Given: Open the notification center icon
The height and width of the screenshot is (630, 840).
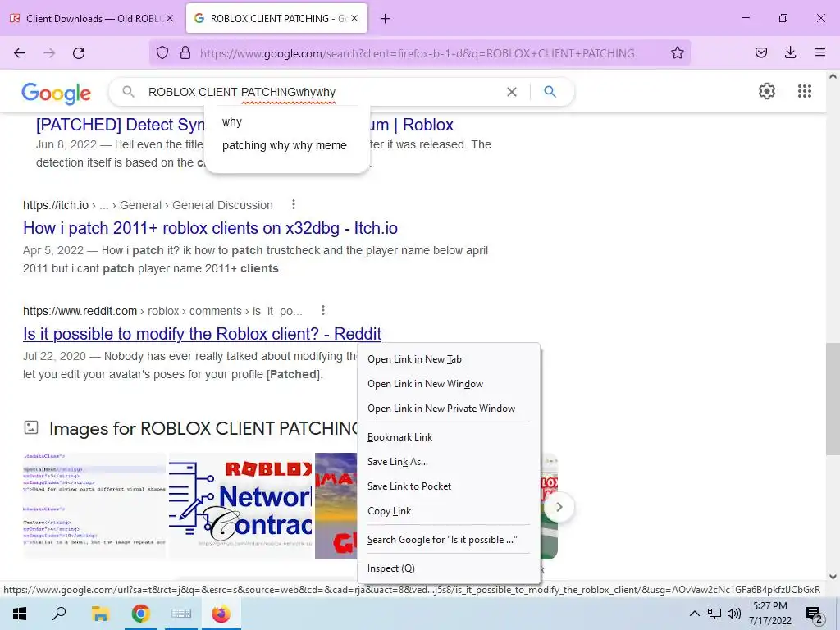Looking at the screenshot, I should (x=815, y=614).
